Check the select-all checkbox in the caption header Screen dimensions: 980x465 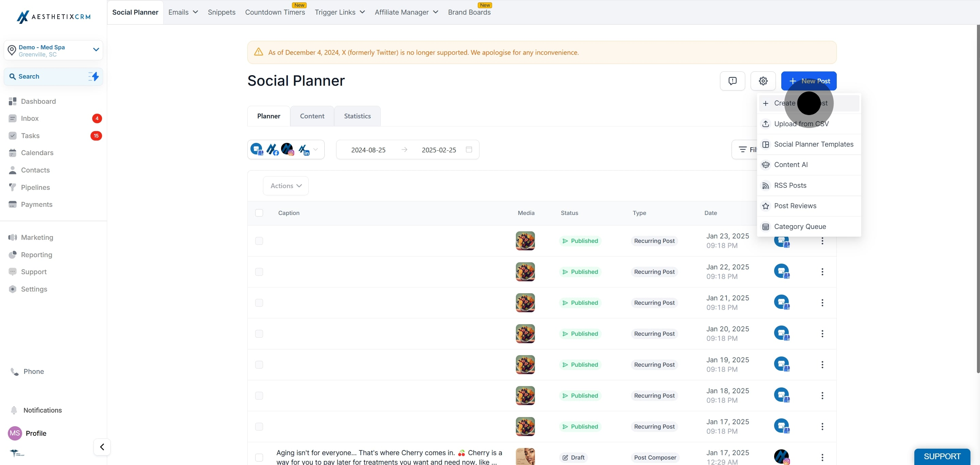point(259,213)
